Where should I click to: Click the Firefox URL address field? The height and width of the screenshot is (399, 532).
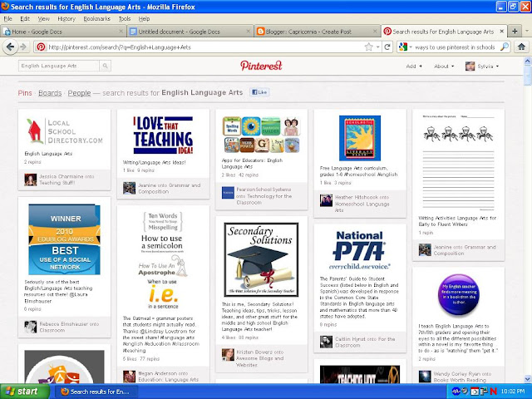click(x=204, y=47)
